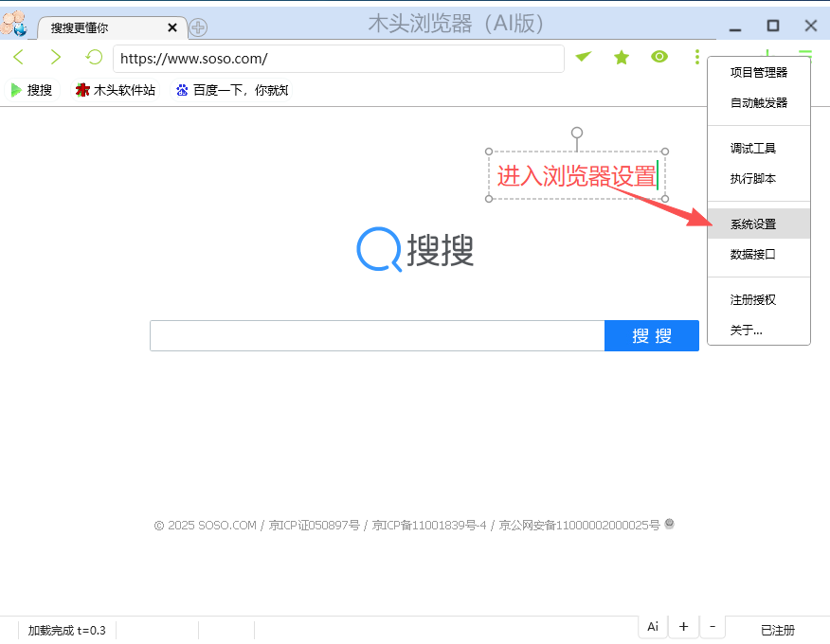Screen dimensions: 830x644
Task: Select 数据接口 in the menu
Action: point(759,254)
